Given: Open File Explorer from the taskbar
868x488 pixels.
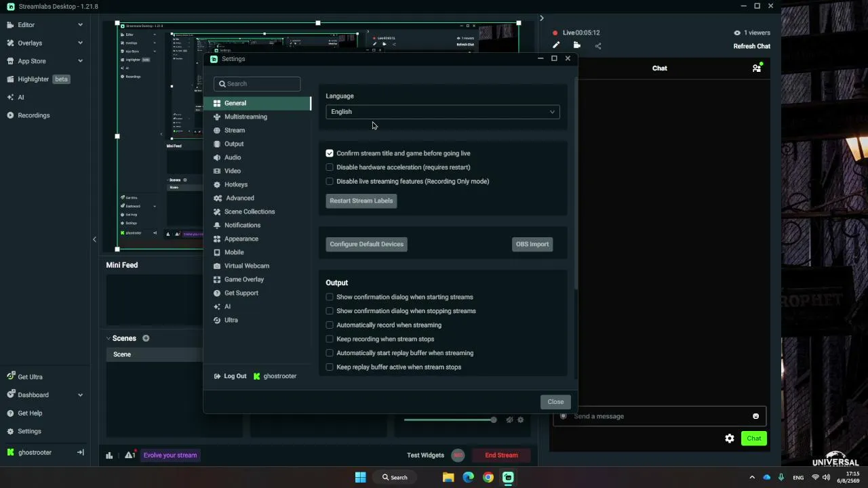Looking at the screenshot, I should 448,477.
